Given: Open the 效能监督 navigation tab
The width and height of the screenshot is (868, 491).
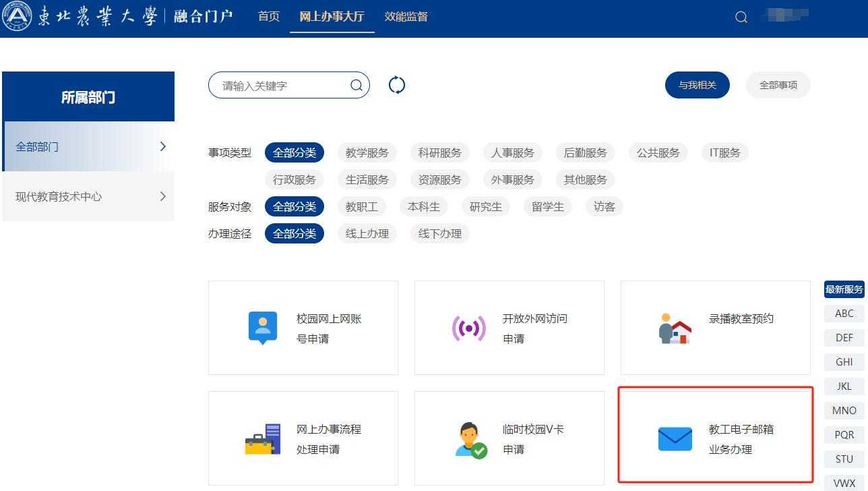Looking at the screenshot, I should point(406,17).
